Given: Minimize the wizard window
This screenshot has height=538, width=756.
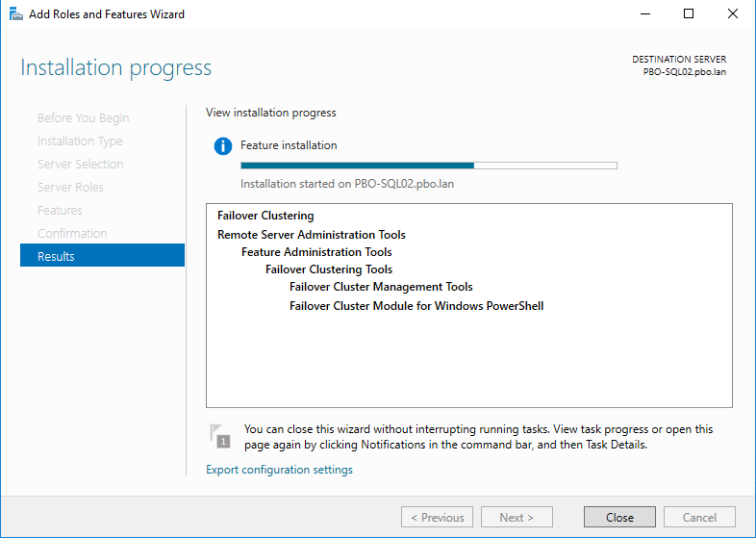Looking at the screenshot, I should [x=645, y=14].
